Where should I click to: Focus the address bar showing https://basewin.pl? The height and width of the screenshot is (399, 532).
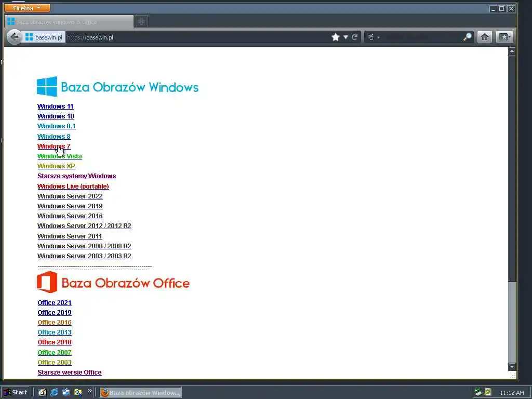pos(197,37)
